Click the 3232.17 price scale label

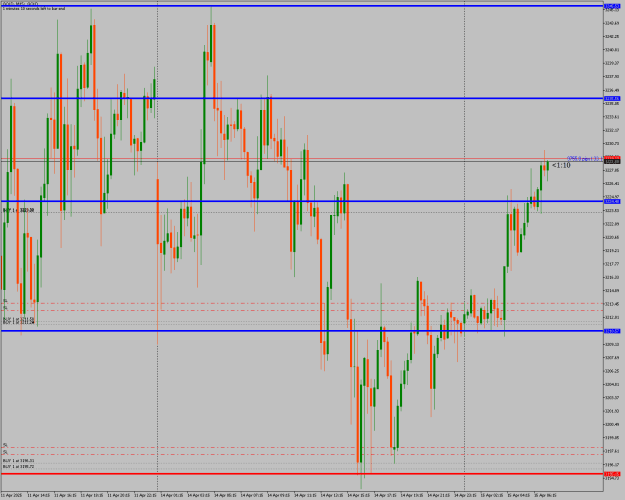click(612, 130)
